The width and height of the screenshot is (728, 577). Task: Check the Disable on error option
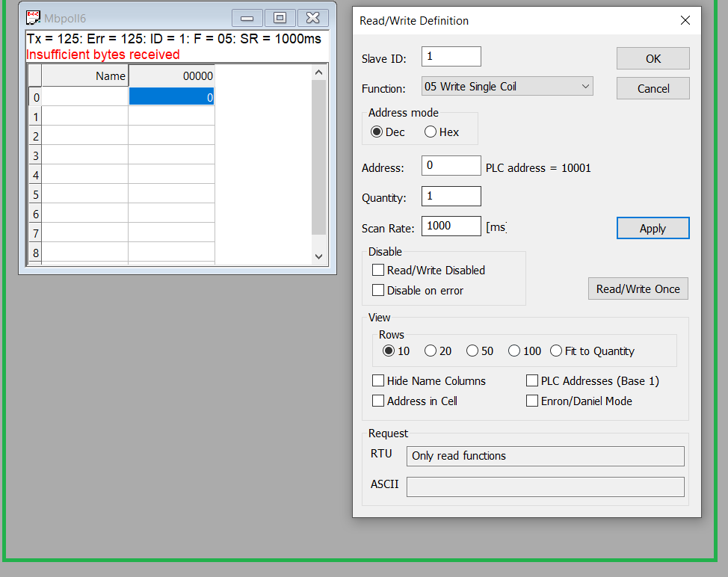click(x=378, y=291)
